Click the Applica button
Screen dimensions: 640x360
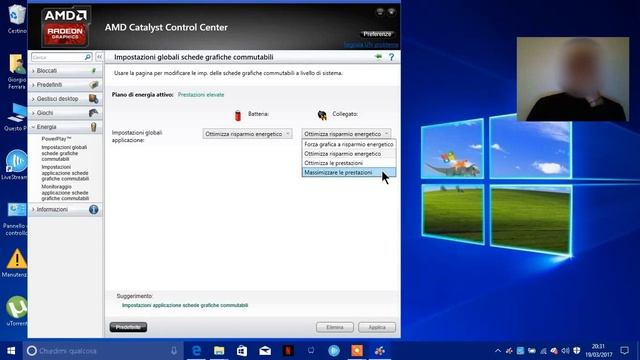[377, 327]
